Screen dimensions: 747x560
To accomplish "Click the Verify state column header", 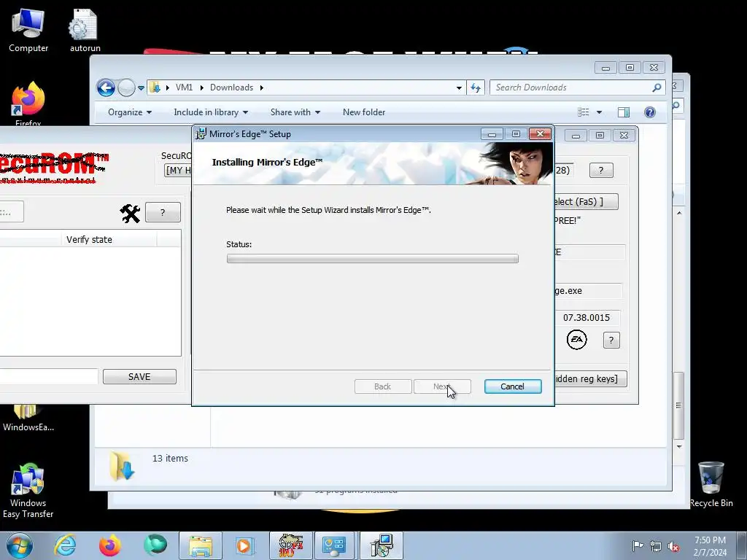I will (109, 239).
